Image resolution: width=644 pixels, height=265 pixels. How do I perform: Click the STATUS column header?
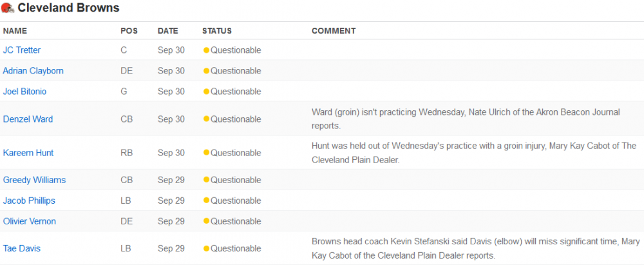pyautogui.click(x=217, y=31)
